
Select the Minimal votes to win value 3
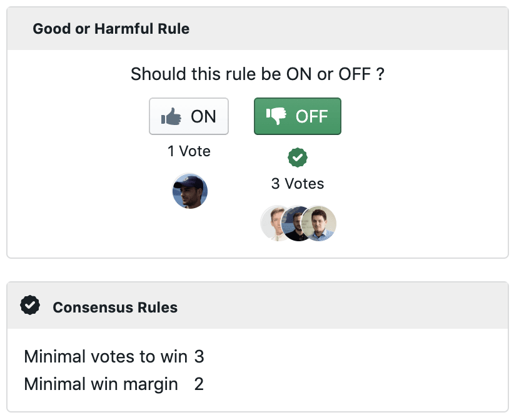point(199,356)
